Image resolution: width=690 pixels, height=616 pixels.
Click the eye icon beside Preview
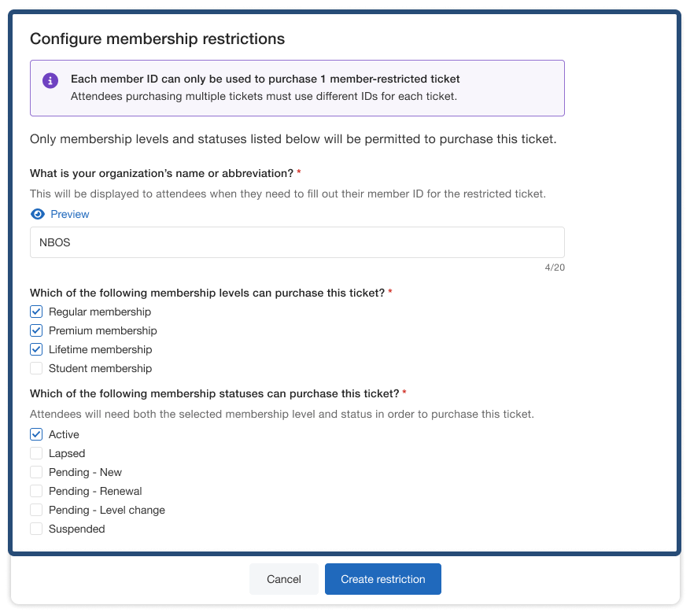[x=37, y=214]
